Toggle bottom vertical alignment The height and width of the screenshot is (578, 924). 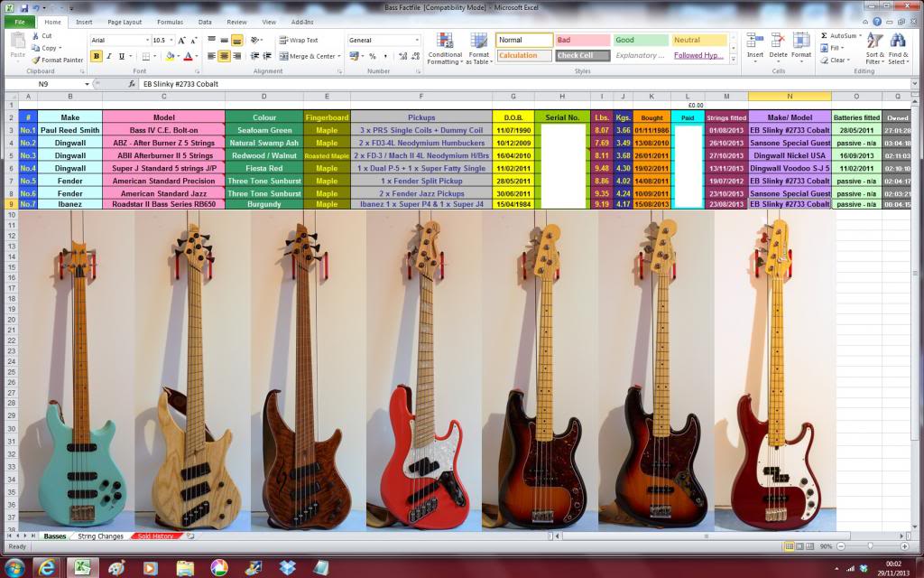(x=237, y=40)
